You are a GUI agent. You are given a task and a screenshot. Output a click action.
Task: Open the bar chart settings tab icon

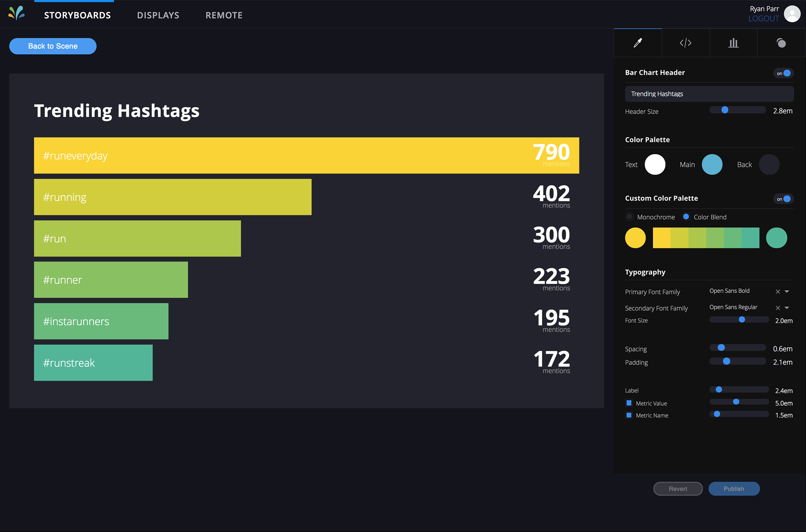coord(733,43)
